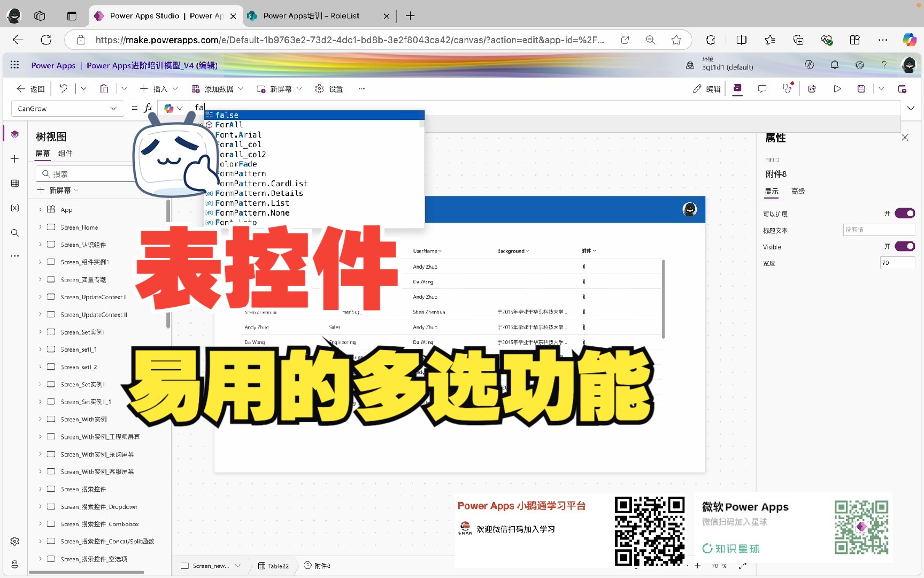Screen dimensions: 924x578
Task: Toggle the 可以扩展 switch off
Action: click(x=905, y=214)
